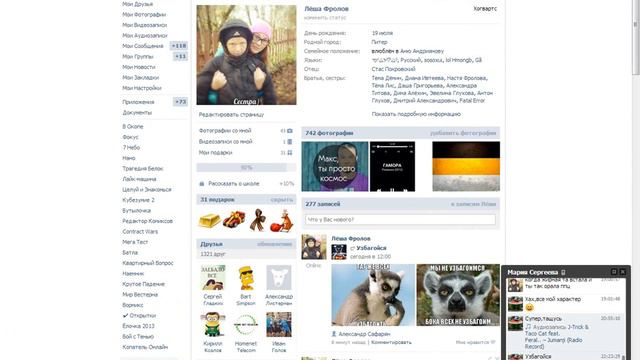This screenshot has width=640, height=360.
Task: Open the left lemur meme image
Action: pos(373,295)
